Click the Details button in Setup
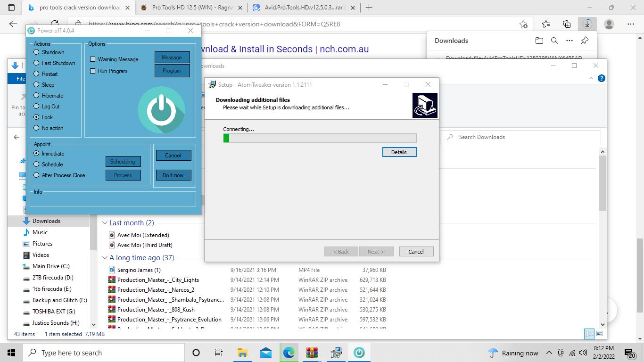Viewport: 644px width, 362px height. (x=399, y=152)
